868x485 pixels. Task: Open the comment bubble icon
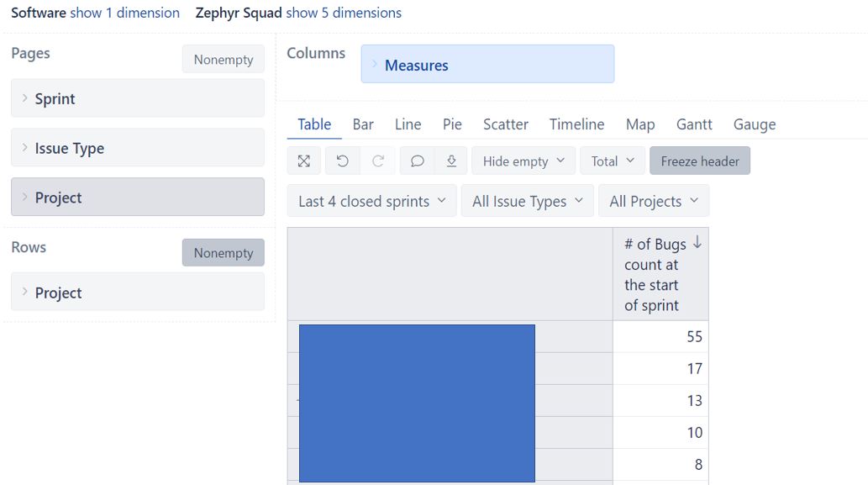418,161
